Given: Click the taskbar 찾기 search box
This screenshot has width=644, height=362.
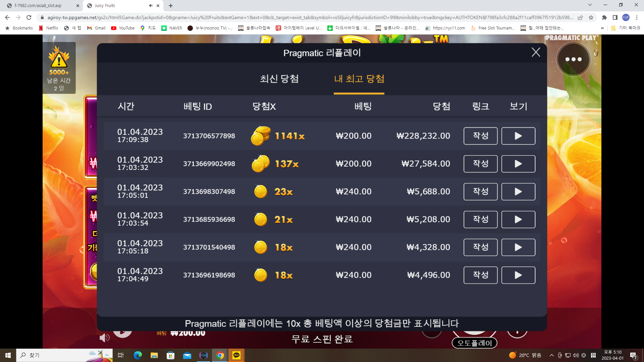Looking at the screenshot, I should (64, 355).
